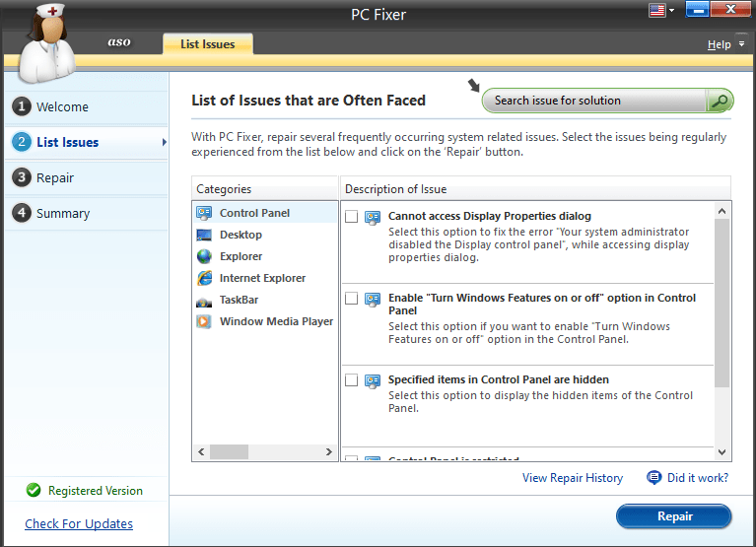Image resolution: width=756 pixels, height=547 pixels.
Task: Click the Internet Explorer 'e' icon
Action: point(204,278)
